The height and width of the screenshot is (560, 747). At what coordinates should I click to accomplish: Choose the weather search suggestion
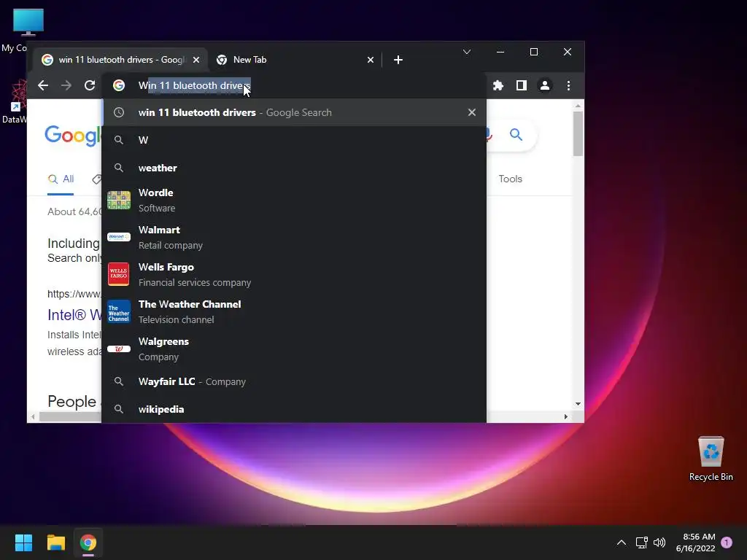click(295, 168)
